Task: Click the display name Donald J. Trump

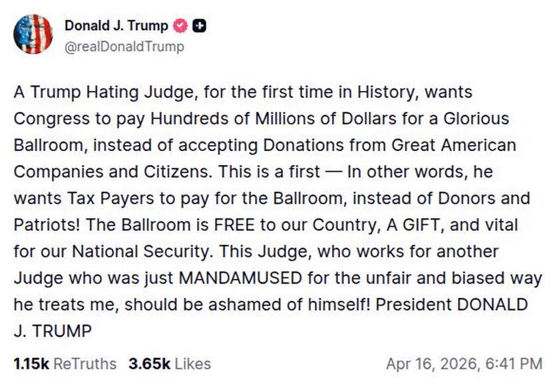Action: coord(115,26)
